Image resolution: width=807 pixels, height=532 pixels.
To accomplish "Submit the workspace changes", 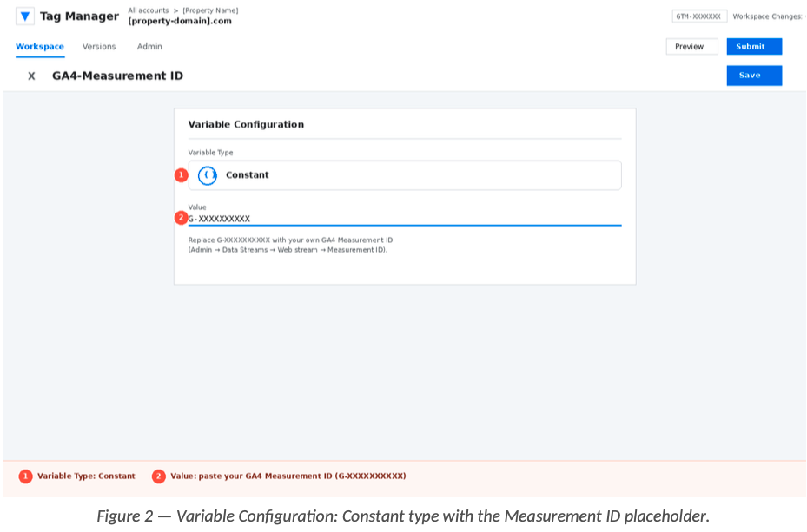I will tap(753, 47).
